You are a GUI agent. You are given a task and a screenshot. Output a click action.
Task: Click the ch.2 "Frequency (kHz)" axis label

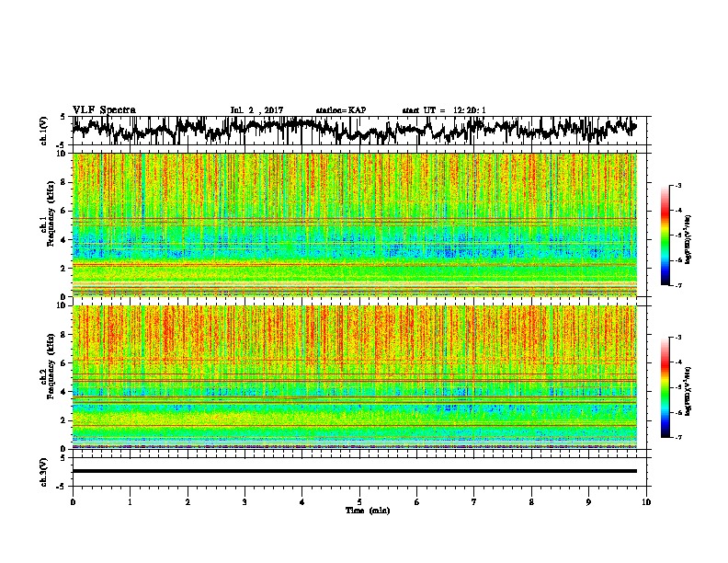51,366
